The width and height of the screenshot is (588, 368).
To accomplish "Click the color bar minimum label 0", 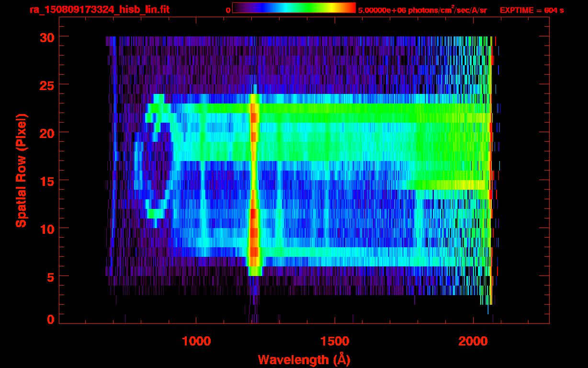I will (228, 10).
